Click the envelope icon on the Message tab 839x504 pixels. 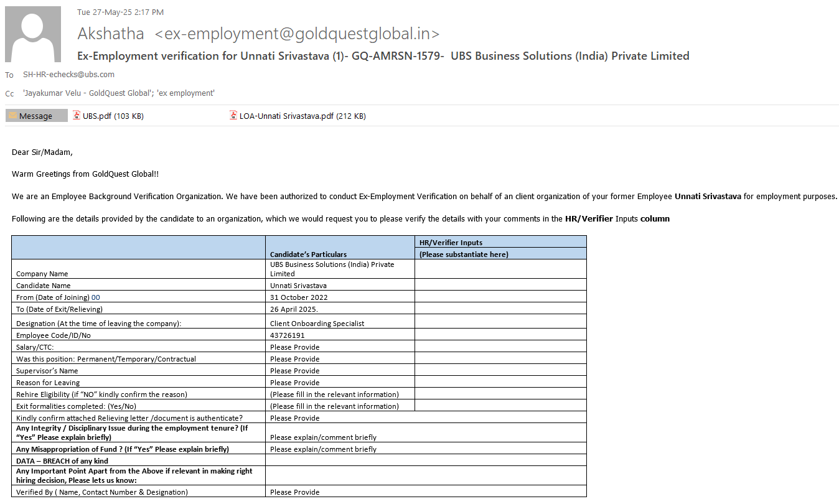point(12,116)
